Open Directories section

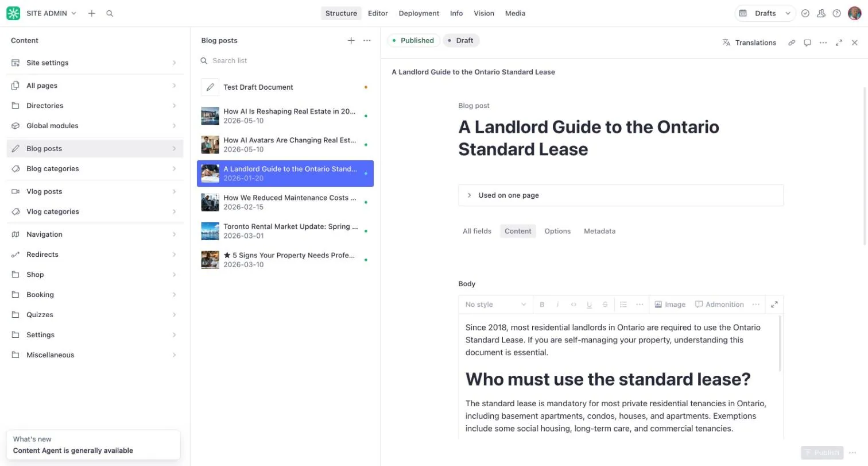(95, 106)
